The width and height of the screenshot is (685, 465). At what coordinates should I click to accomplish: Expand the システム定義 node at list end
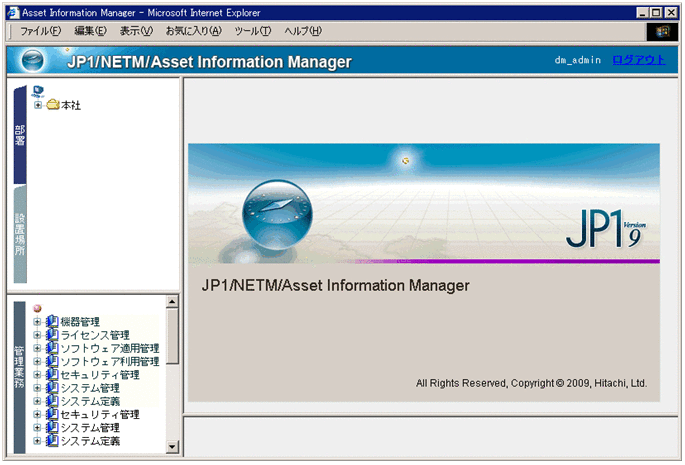[x=37, y=441]
